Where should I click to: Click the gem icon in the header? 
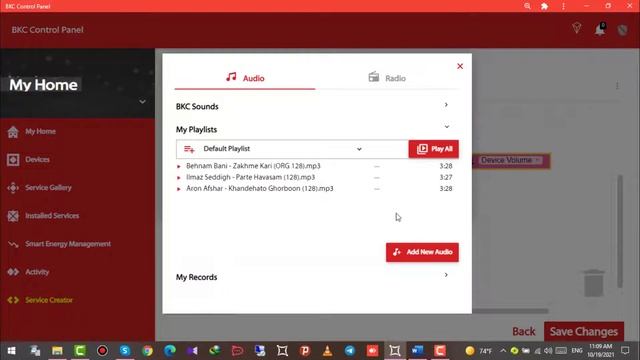pyautogui.click(x=576, y=29)
